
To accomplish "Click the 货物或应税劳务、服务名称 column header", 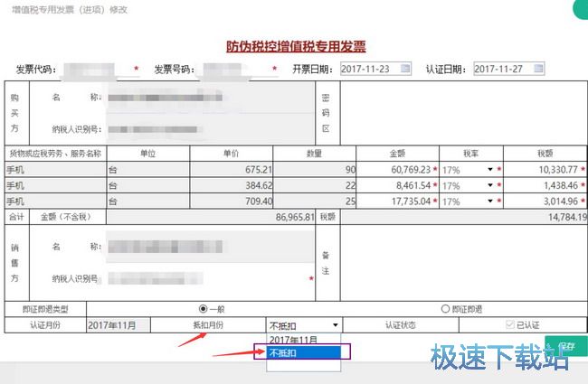I will pyautogui.click(x=55, y=154).
